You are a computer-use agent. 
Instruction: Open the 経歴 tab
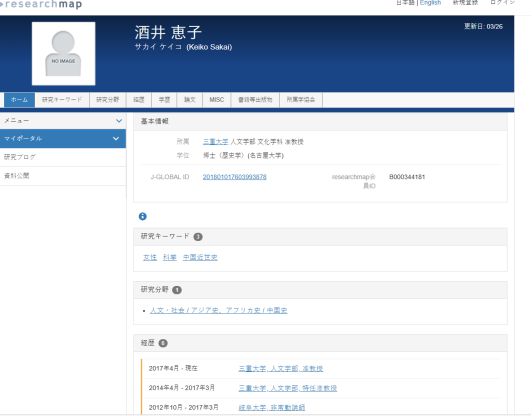pos(139,100)
